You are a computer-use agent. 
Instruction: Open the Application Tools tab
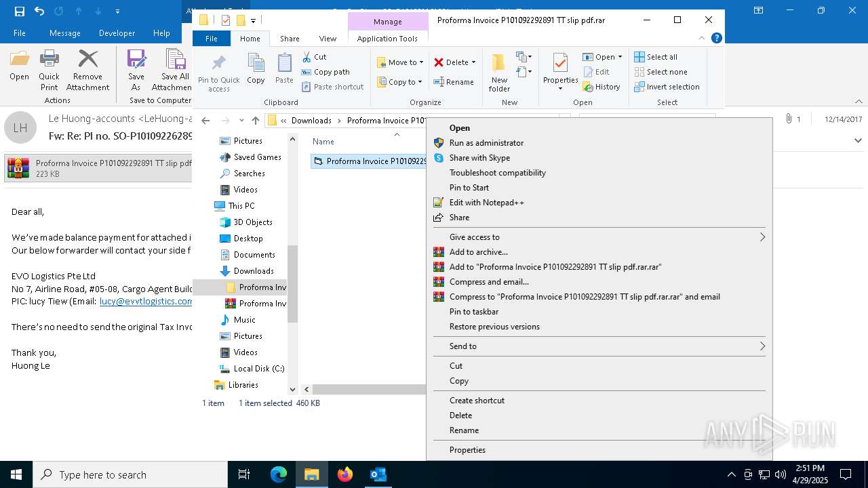(x=387, y=39)
